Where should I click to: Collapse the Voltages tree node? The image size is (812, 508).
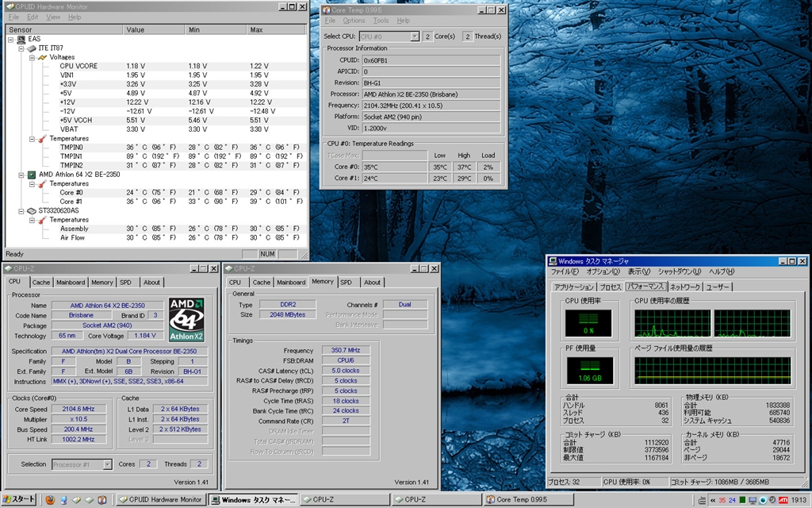click(x=32, y=57)
